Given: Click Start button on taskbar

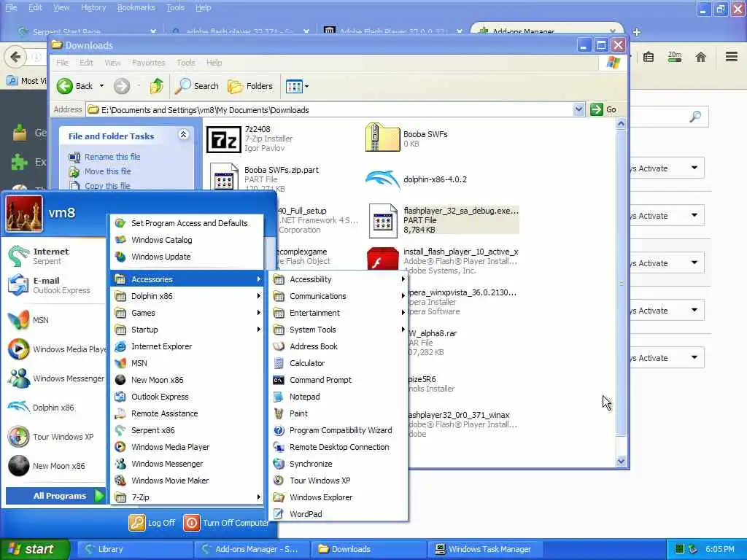Looking at the screenshot, I should pyautogui.click(x=34, y=549).
